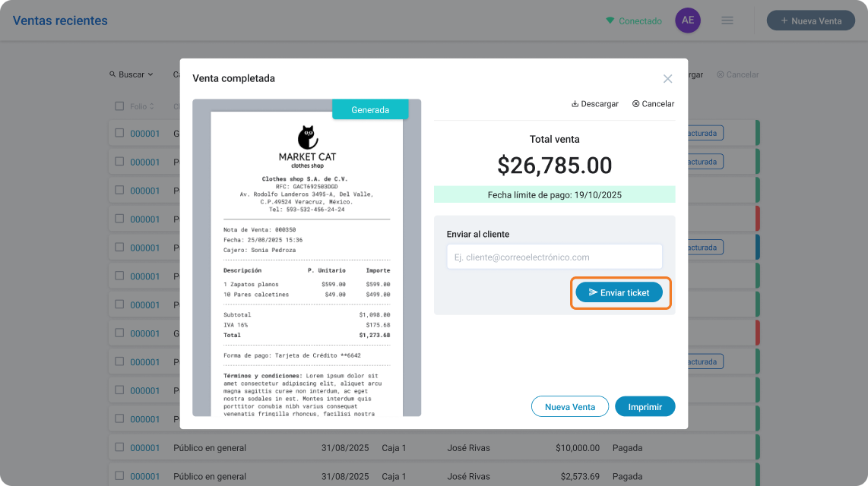Sort by the Folio column arrows

(x=152, y=106)
